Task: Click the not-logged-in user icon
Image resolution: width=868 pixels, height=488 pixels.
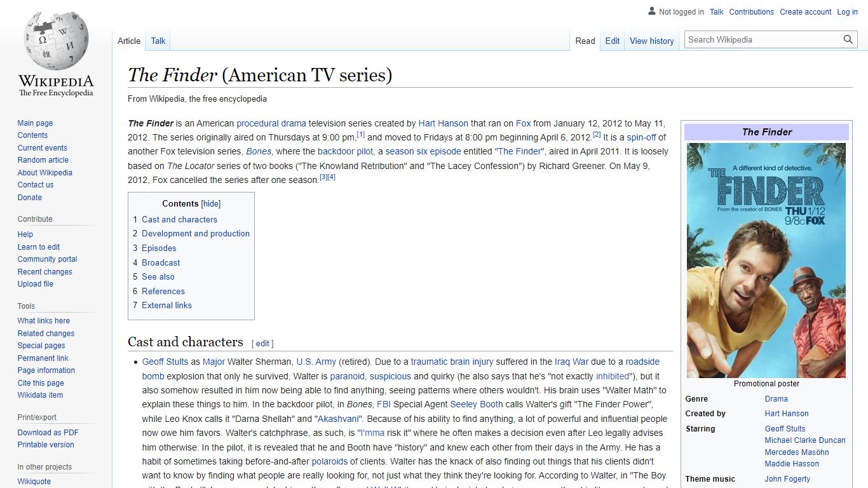Action: coord(651,11)
